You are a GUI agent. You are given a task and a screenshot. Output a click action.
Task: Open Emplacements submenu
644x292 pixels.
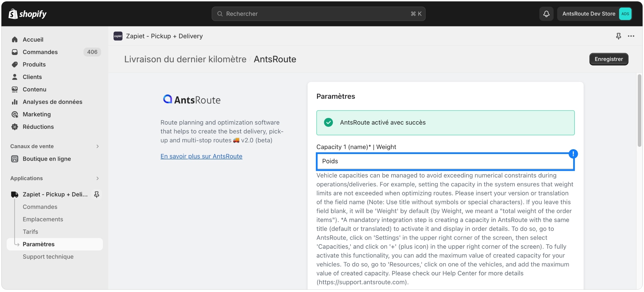[43, 219]
